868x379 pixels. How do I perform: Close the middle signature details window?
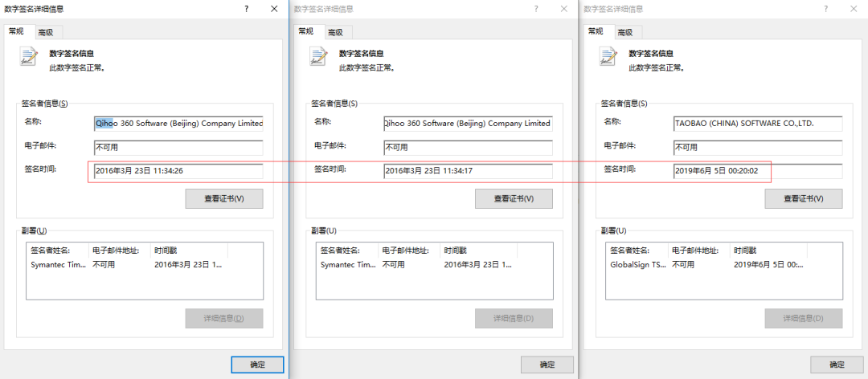coord(564,9)
